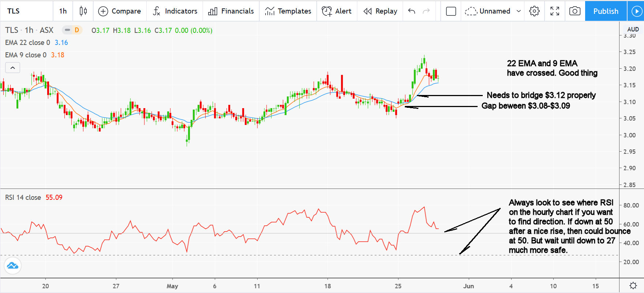
Task: Click the 0.00 (0.00%) price change text
Action: click(x=193, y=30)
